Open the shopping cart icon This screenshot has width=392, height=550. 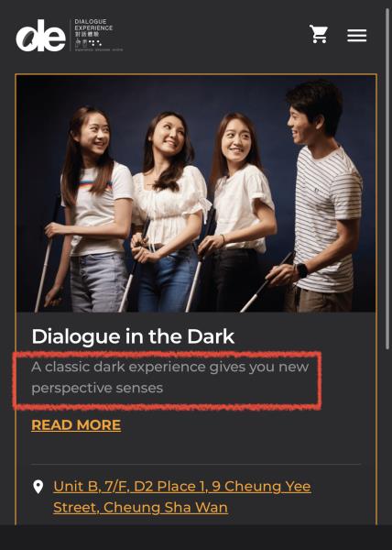318,34
